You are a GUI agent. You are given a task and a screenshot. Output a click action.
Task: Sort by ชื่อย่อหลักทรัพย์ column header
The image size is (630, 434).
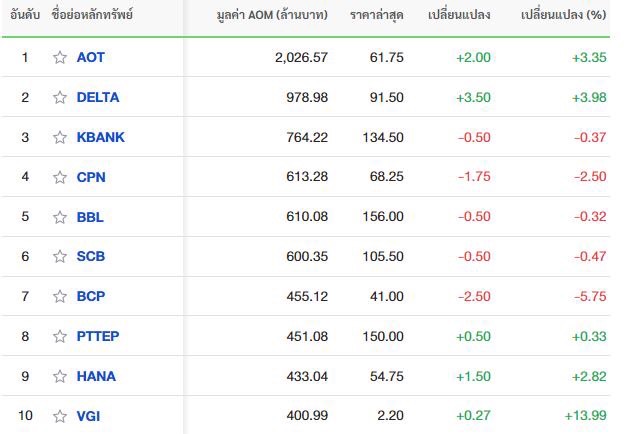tap(92, 14)
